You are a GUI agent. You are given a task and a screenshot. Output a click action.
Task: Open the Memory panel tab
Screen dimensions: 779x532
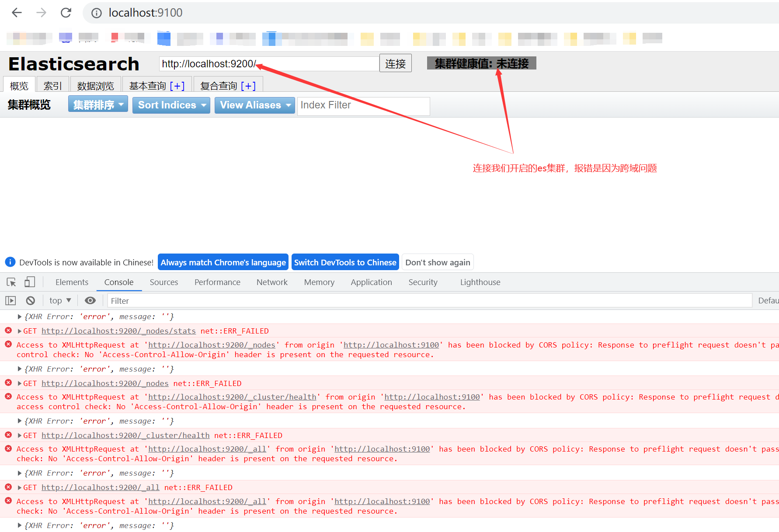319,282
